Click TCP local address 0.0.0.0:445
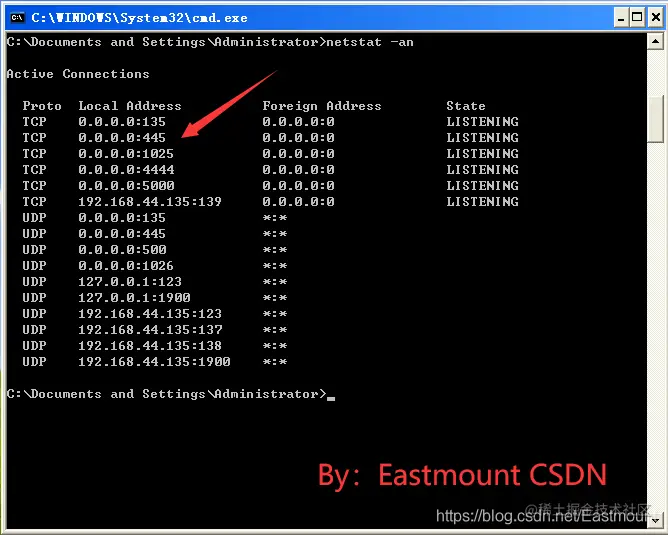This screenshot has height=535, width=668. 122,138
